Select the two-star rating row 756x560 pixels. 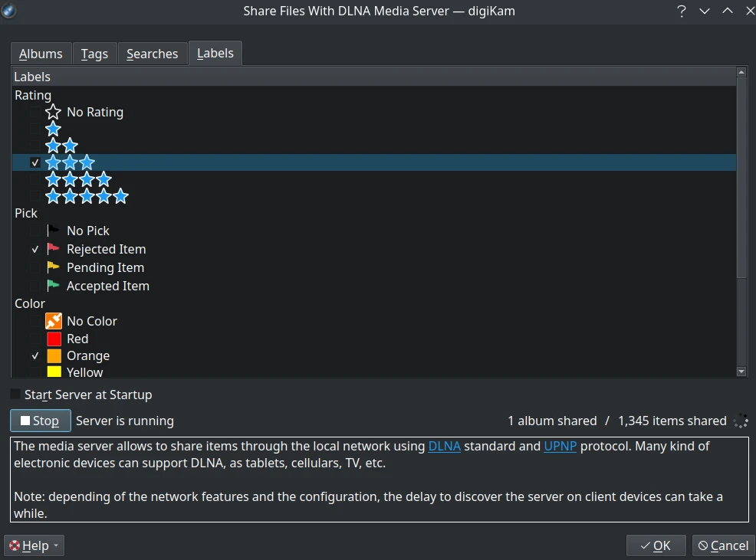(x=374, y=146)
